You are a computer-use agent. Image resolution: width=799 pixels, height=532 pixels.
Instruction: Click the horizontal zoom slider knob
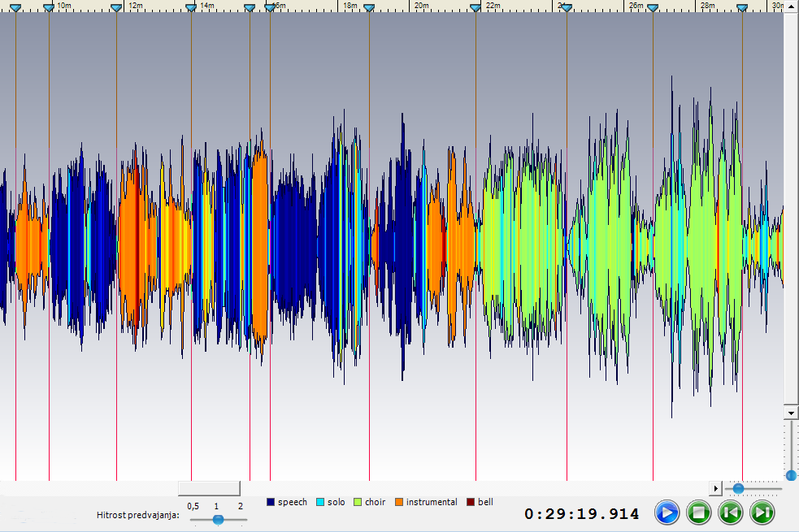[x=738, y=489]
